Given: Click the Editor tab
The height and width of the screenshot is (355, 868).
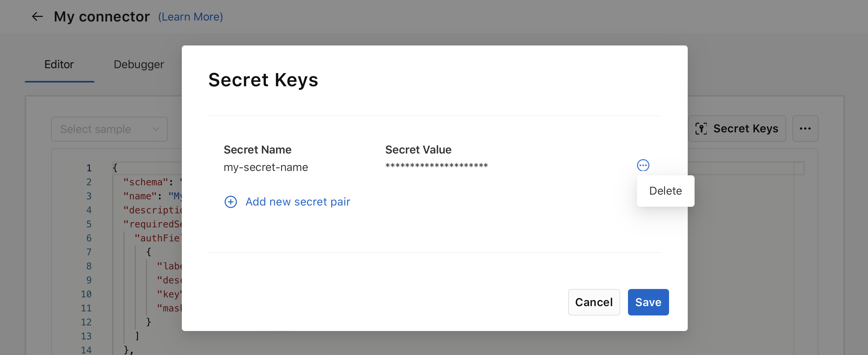Looking at the screenshot, I should tap(59, 64).
